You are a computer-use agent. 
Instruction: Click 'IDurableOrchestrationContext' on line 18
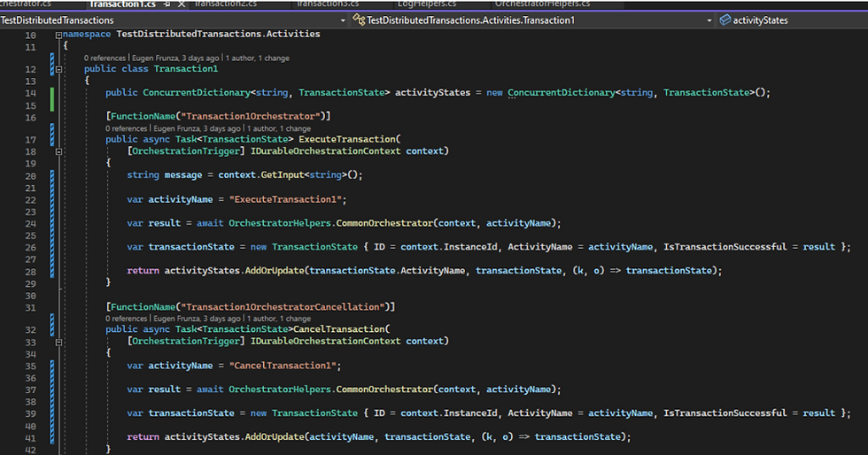coord(326,151)
